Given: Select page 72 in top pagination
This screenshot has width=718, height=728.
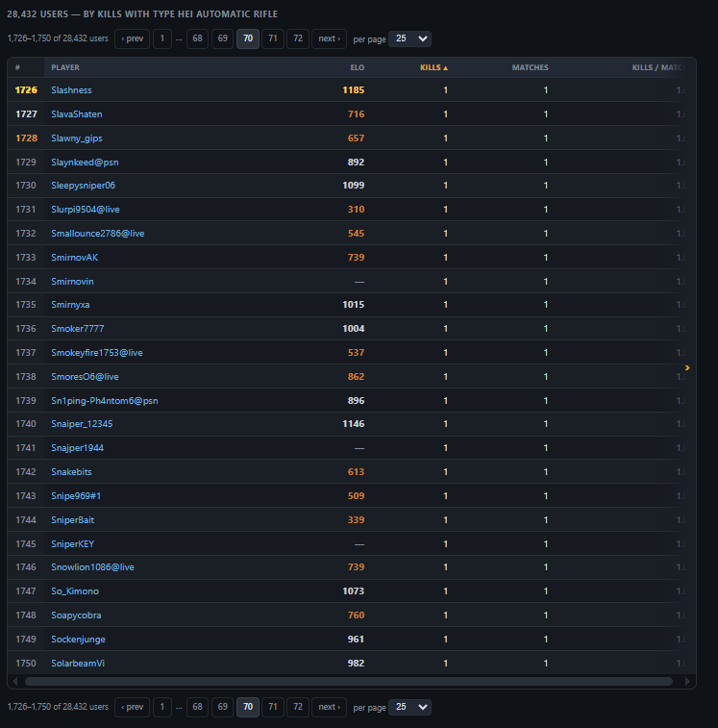Looking at the screenshot, I should (x=298, y=38).
